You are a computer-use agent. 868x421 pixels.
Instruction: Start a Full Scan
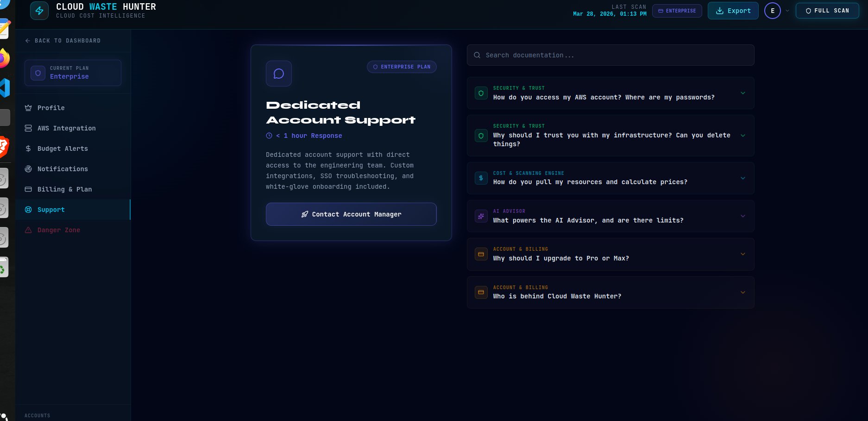tap(827, 11)
